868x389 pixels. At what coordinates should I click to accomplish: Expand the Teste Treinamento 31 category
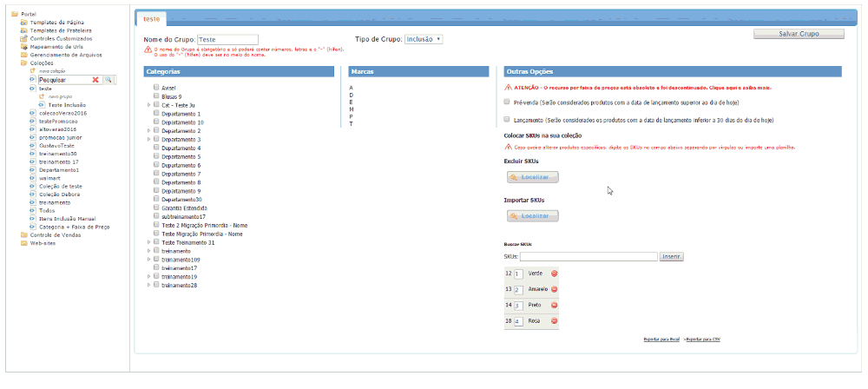(148, 242)
